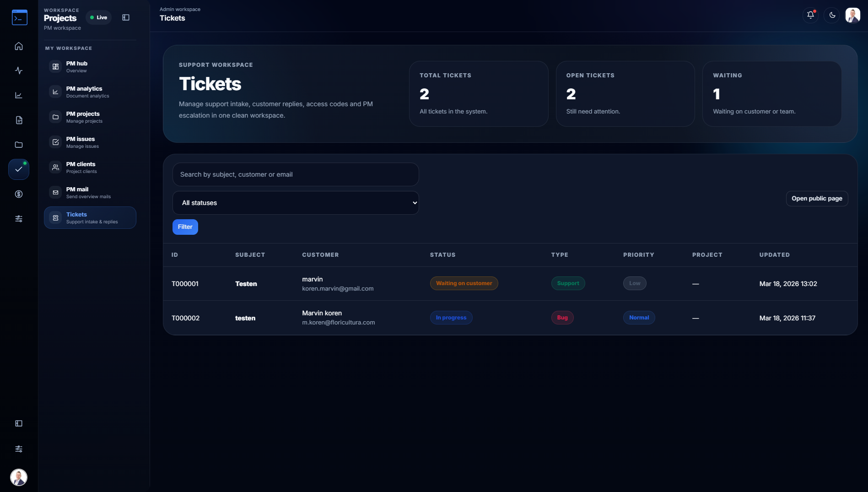Screen dimensions: 868x492
Task: Click the documents page icon
Action: (19, 120)
